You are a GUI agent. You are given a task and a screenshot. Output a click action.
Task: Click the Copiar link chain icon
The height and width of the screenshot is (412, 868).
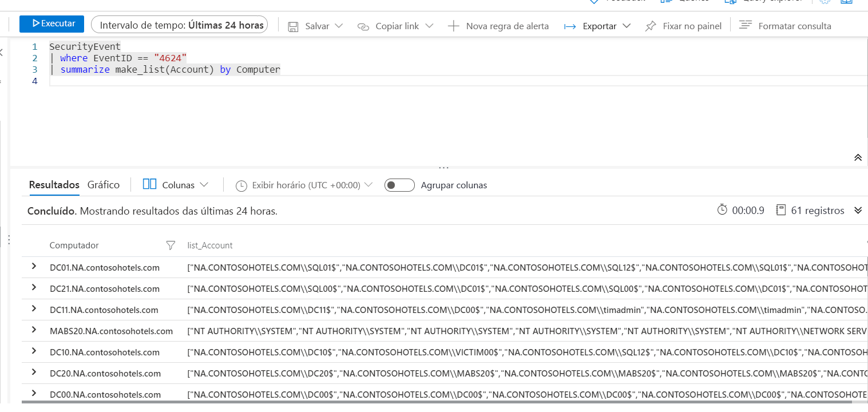363,26
